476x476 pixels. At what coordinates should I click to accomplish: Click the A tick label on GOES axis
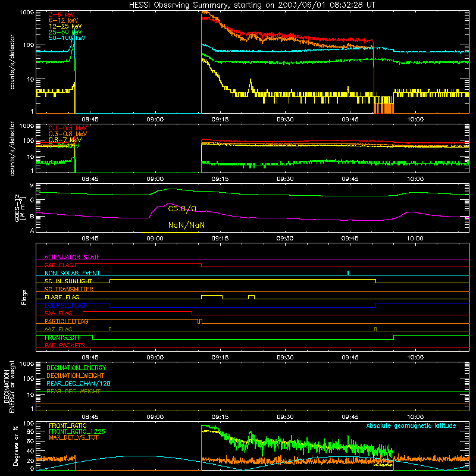pos(32,230)
